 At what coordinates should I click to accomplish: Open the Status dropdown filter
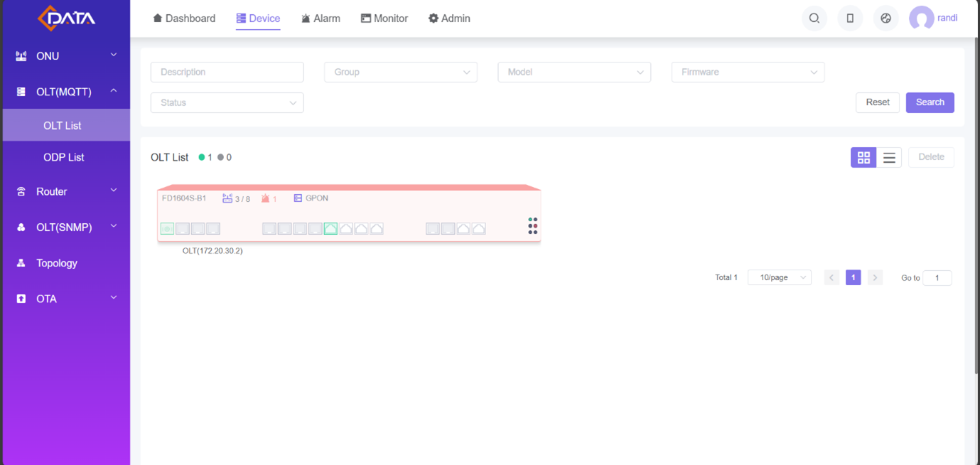tap(227, 102)
